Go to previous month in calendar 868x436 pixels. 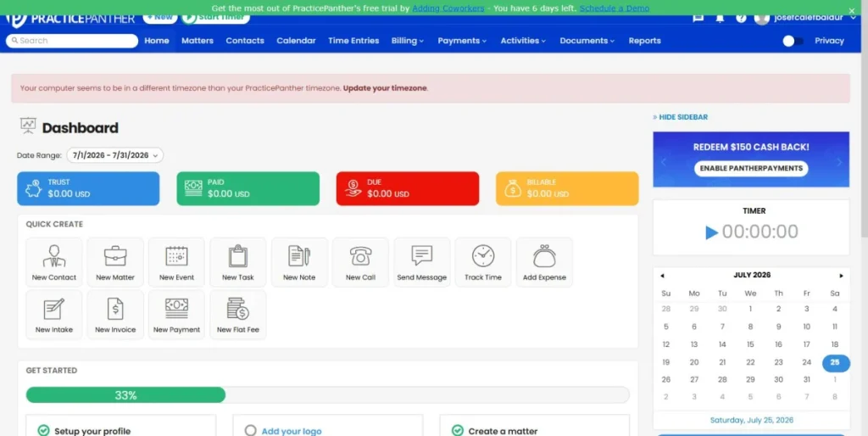pyautogui.click(x=662, y=276)
